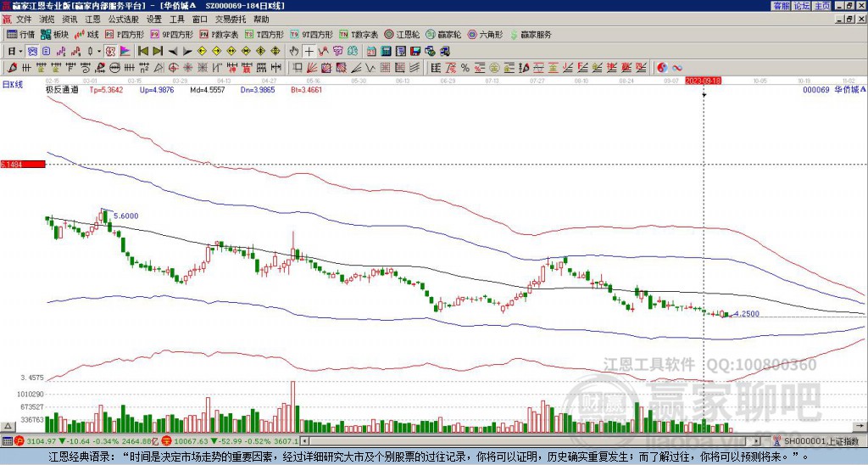Open the 工具 menu
868x465 pixels.
pos(176,20)
